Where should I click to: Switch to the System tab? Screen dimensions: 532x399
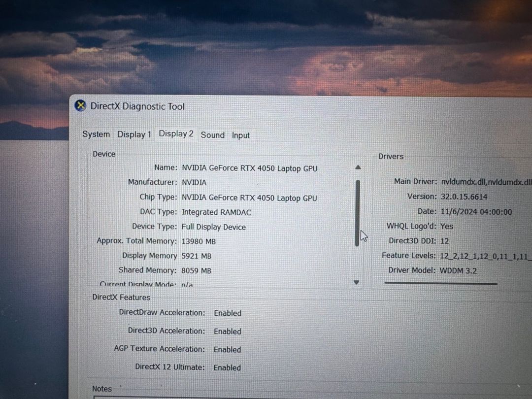96,134
